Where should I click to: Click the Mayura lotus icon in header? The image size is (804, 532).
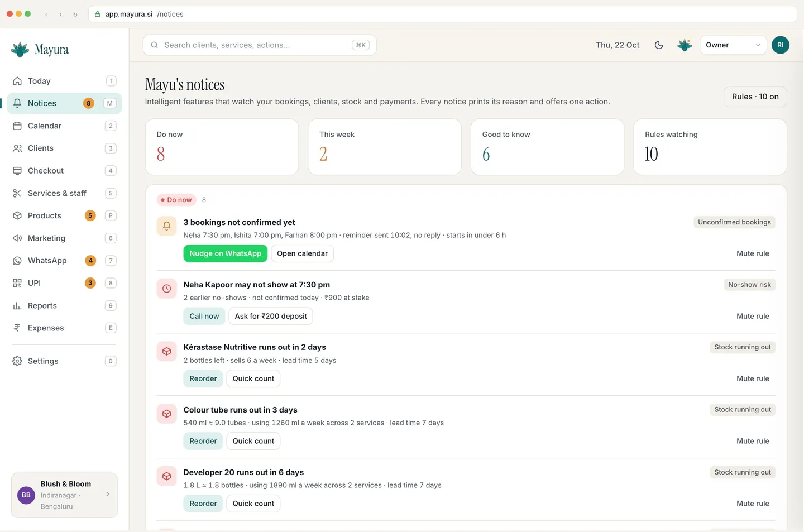click(x=685, y=45)
